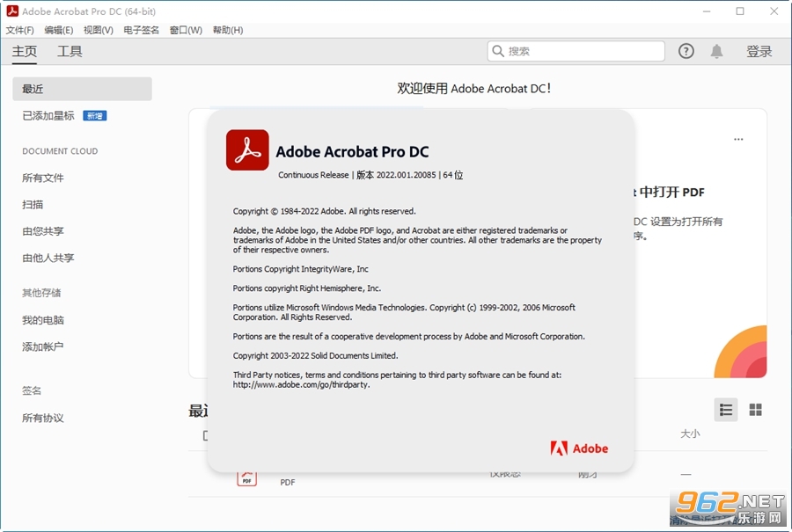Viewport: 792px width, 532px height.
Task: Click the Acrobat icon in title bar
Action: pyautogui.click(x=12, y=11)
